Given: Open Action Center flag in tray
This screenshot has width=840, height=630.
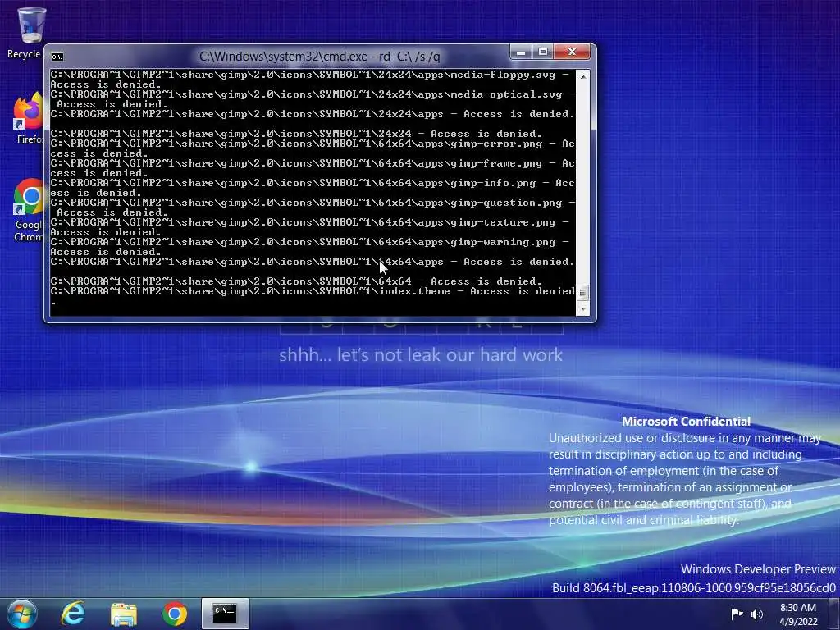Looking at the screenshot, I should [737, 614].
